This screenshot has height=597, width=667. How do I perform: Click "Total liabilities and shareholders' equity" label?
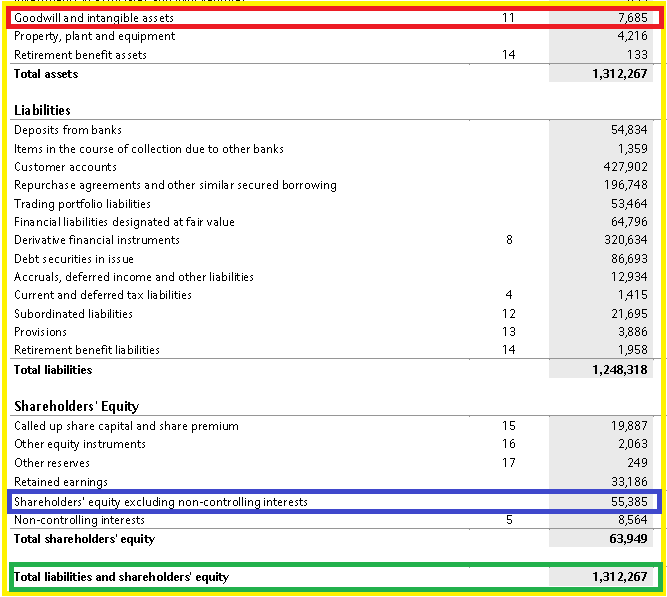point(122,577)
